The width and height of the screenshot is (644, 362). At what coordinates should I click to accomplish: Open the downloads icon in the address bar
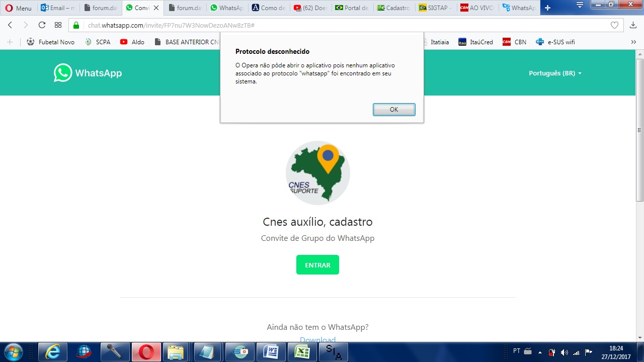coord(633,25)
